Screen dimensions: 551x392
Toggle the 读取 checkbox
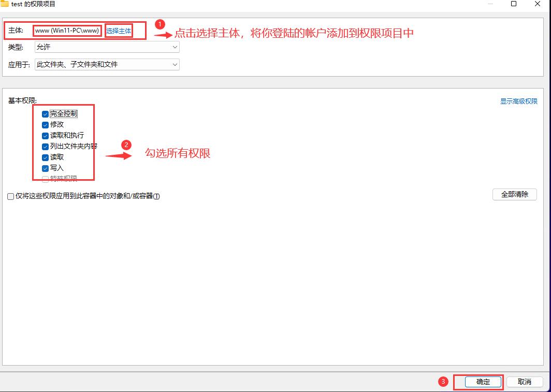click(x=46, y=157)
